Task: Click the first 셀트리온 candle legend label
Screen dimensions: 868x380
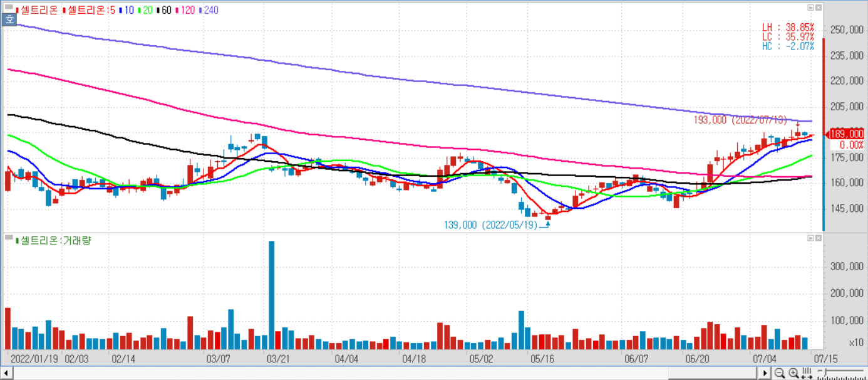Action: pyautogui.click(x=37, y=10)
